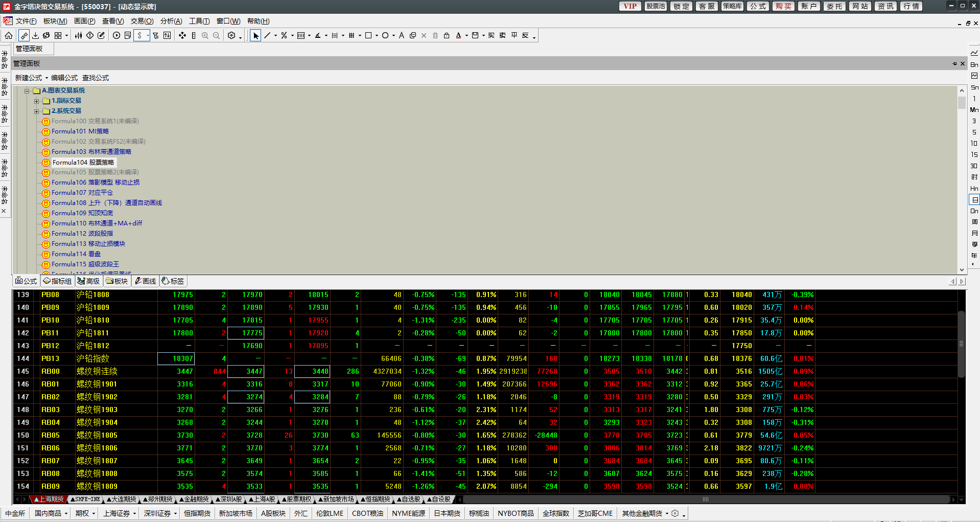
Task: Click the 查找公式 button
Action: click(96, 78)
